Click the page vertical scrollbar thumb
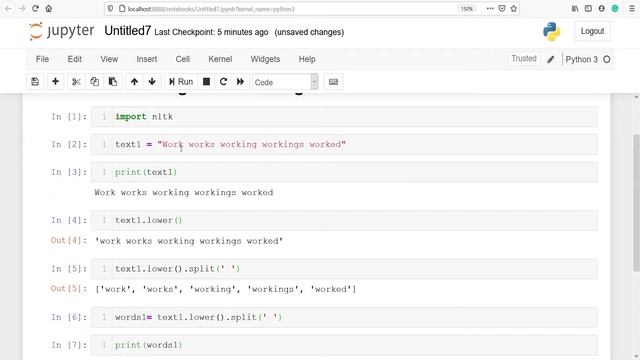This screenshot has width=640, height=360. coord(636,203)
